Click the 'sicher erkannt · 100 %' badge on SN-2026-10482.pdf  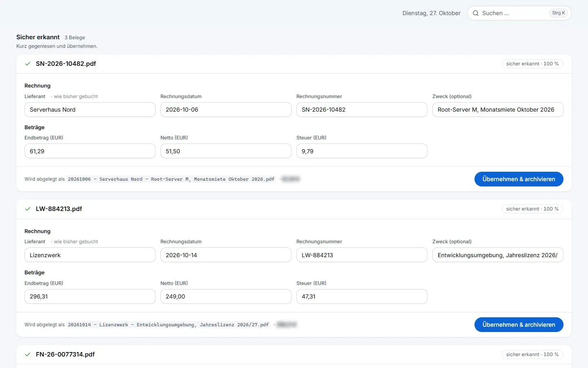532,64
